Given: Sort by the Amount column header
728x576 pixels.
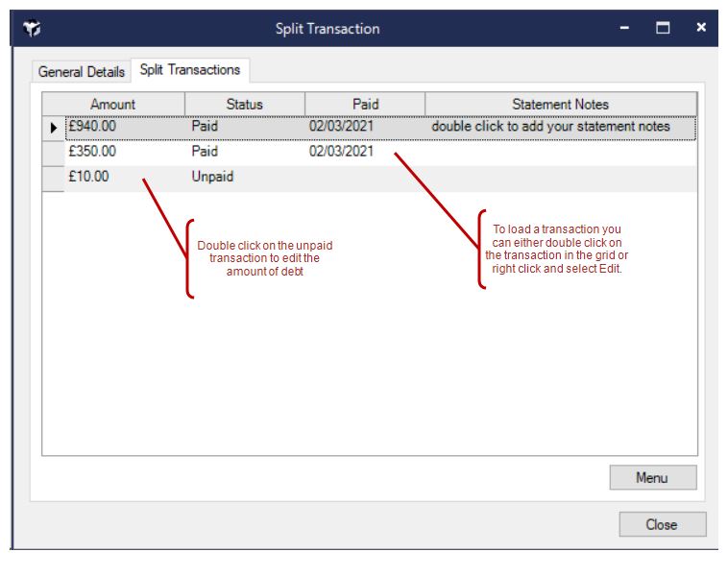Looking at the screenshot, I should pyautogui.click(x=113, y=104).
